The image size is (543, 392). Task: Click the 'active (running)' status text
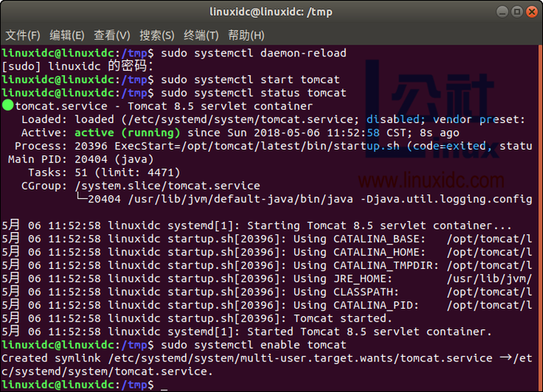pos(127,132)
